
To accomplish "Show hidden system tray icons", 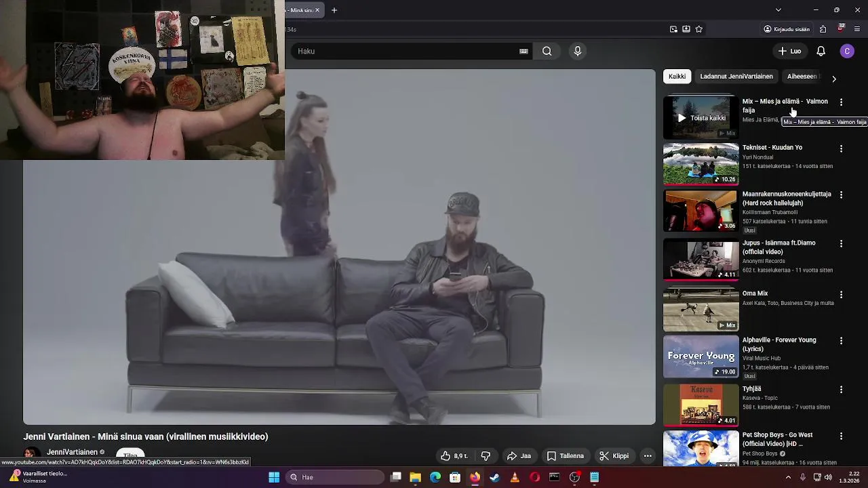I will pos(788,477).
